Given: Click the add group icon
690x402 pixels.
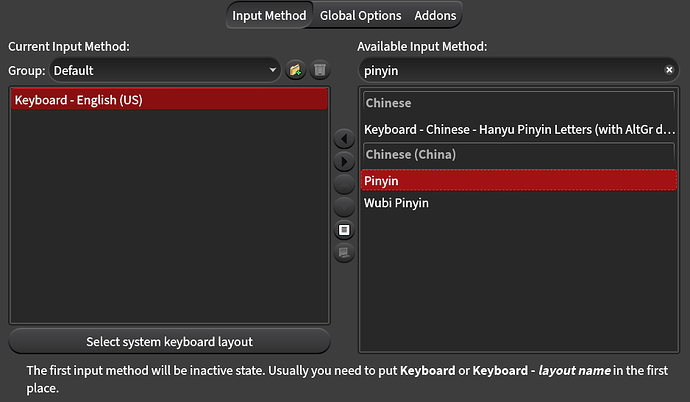Looking at the screenshot, I should point(295,71).
